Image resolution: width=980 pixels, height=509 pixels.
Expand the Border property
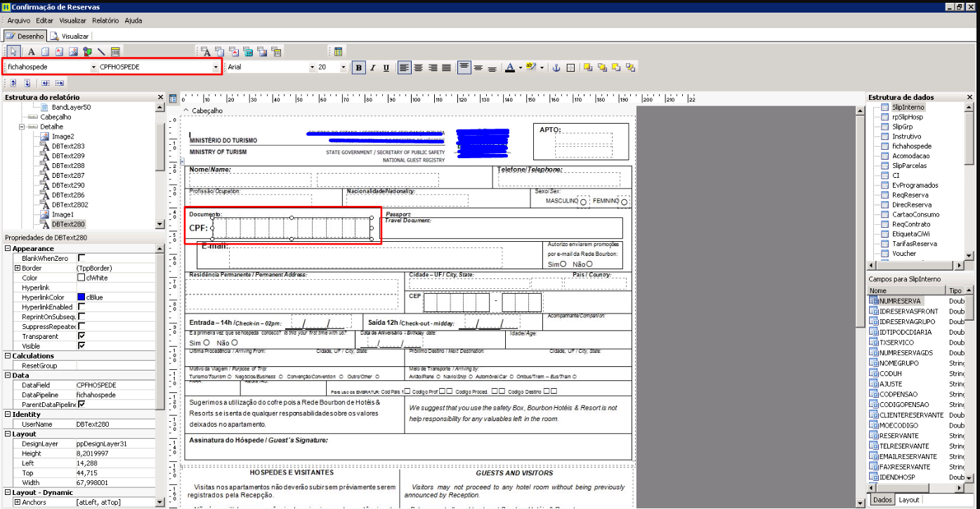[x=17, y=268]
